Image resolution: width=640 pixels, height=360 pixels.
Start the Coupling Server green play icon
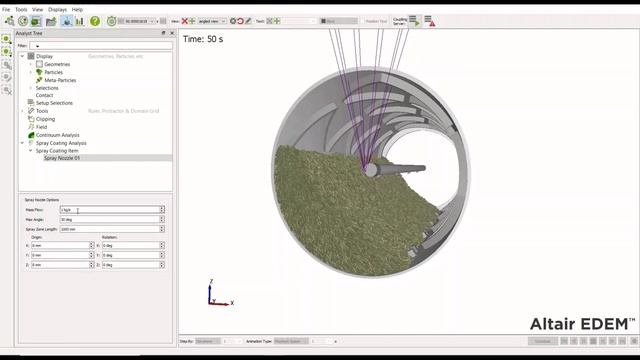click(414, 21)
